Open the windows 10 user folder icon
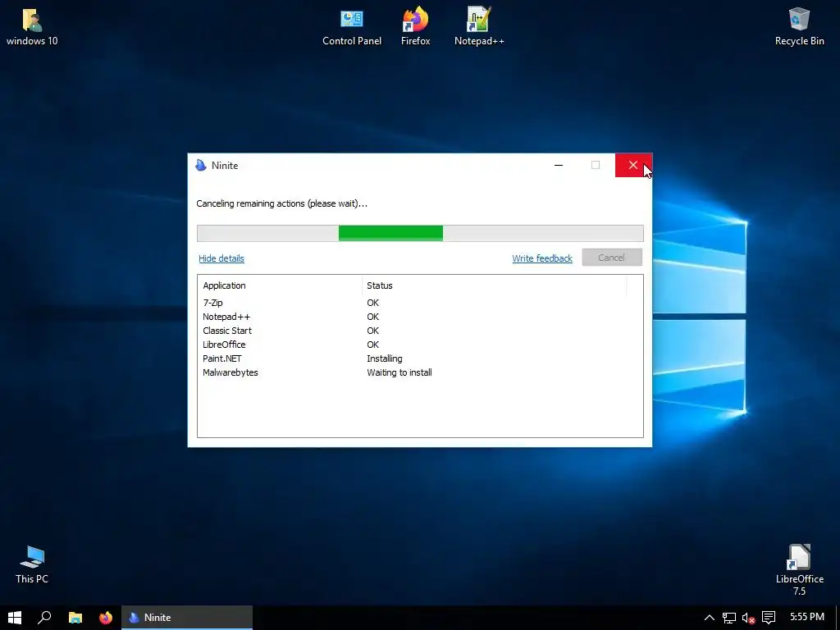Viewport: 840px width, 630px height. click(x=32, y=26)
